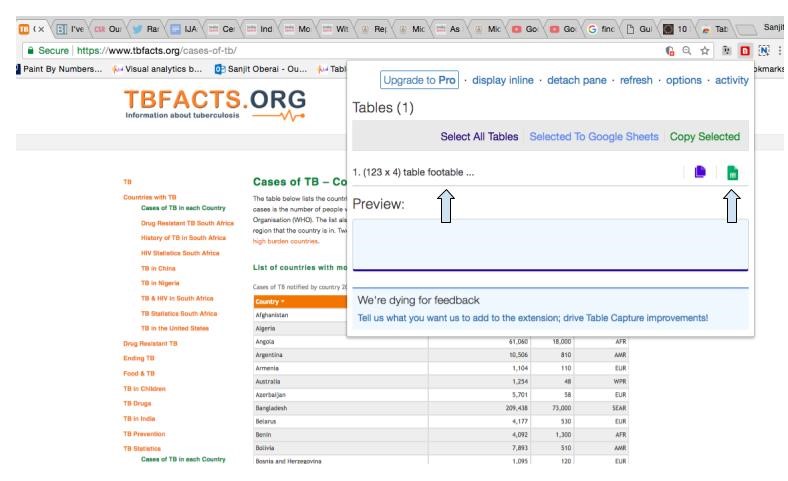Click the Table Capture feedback link
Screen dimensions: 788x481
point(533,318)
